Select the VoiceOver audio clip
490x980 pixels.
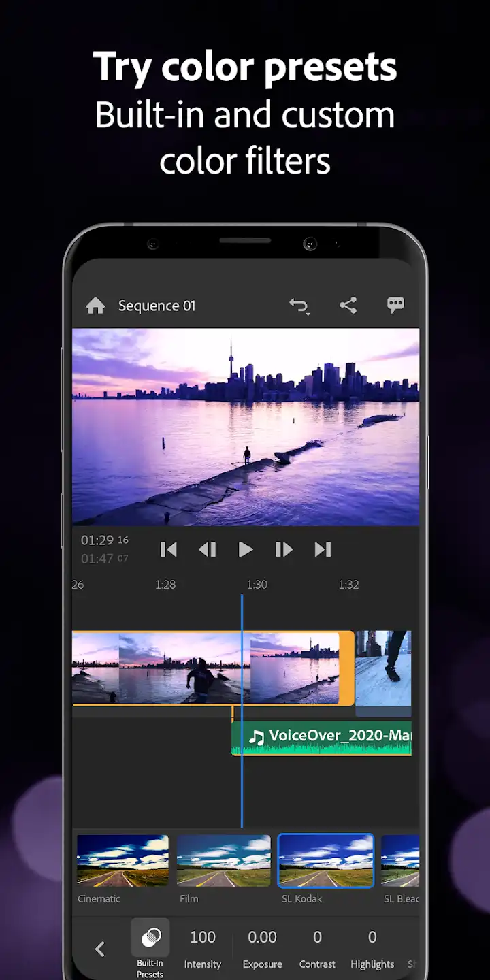(322, 738)
